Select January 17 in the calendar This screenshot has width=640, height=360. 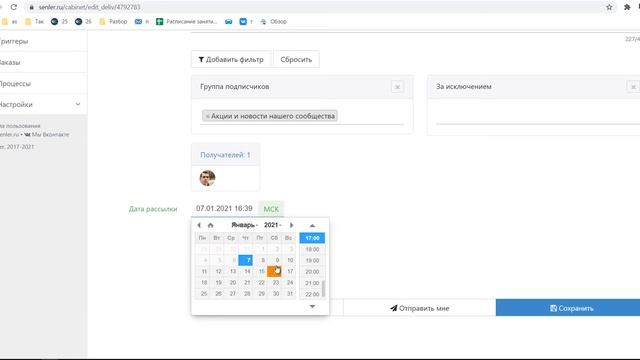(x=289, y=271)
